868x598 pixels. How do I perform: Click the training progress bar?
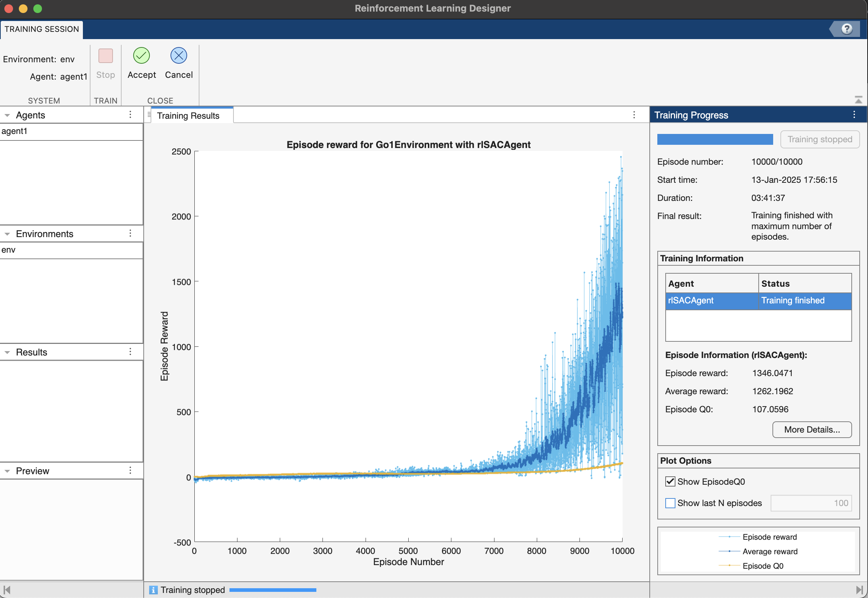715,139
